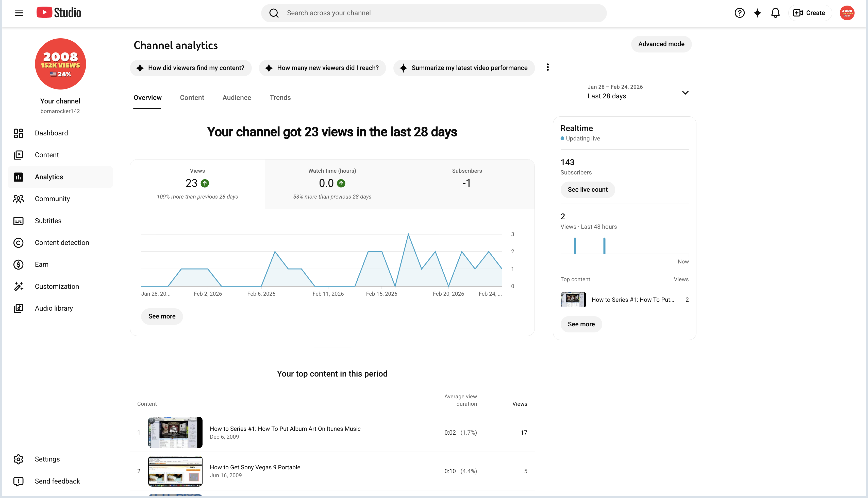This screenshot has height=498, width=868.
Task: Select the Views metric card
Action: (x=197, y=184)
